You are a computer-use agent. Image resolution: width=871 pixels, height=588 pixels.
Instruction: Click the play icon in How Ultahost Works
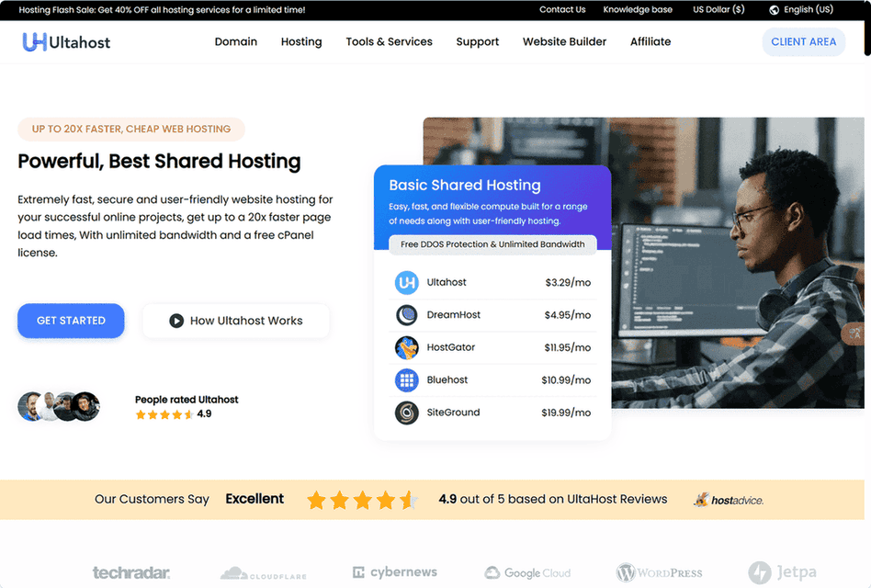[x=177, y=321]
